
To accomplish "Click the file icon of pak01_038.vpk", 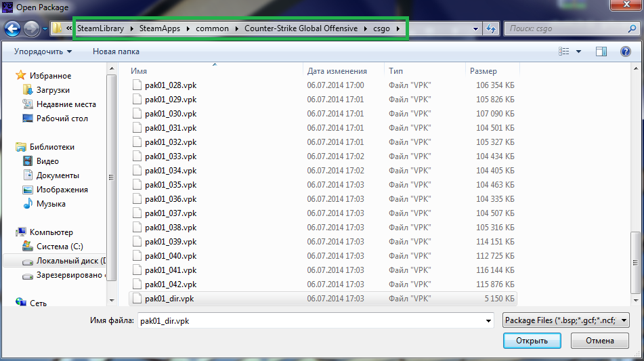I will [x=137, y=227].
